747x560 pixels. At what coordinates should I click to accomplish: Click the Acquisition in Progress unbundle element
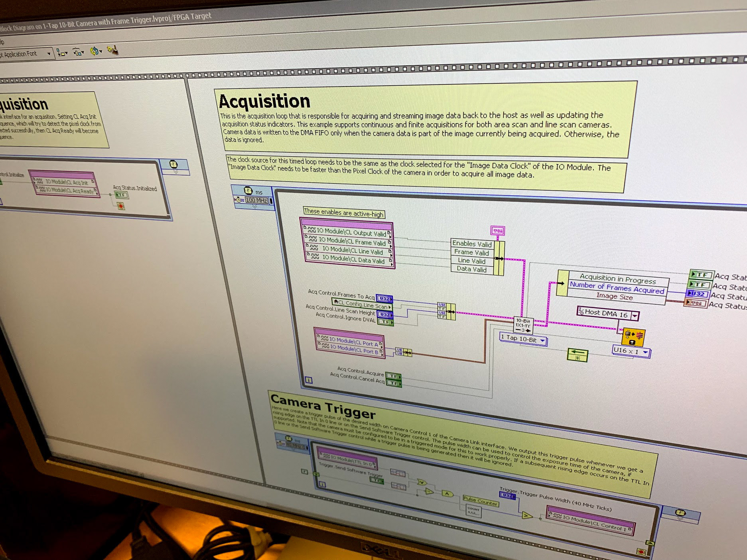pos(618,279)
